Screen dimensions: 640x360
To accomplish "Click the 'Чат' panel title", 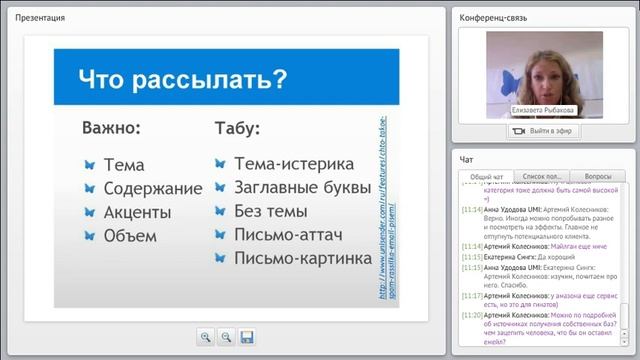I will tap(466, 160).
